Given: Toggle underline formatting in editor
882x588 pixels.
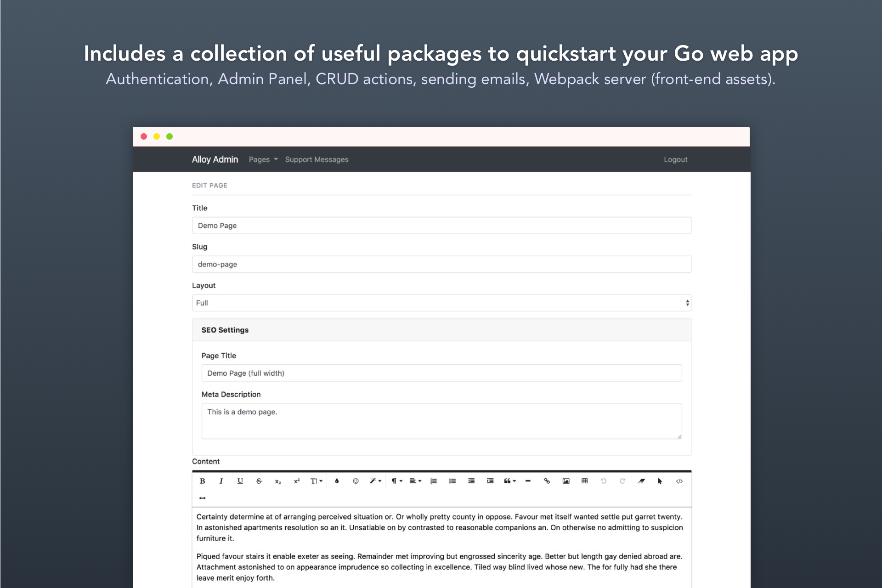Looking at the screenshot, I should coord(240,481).
